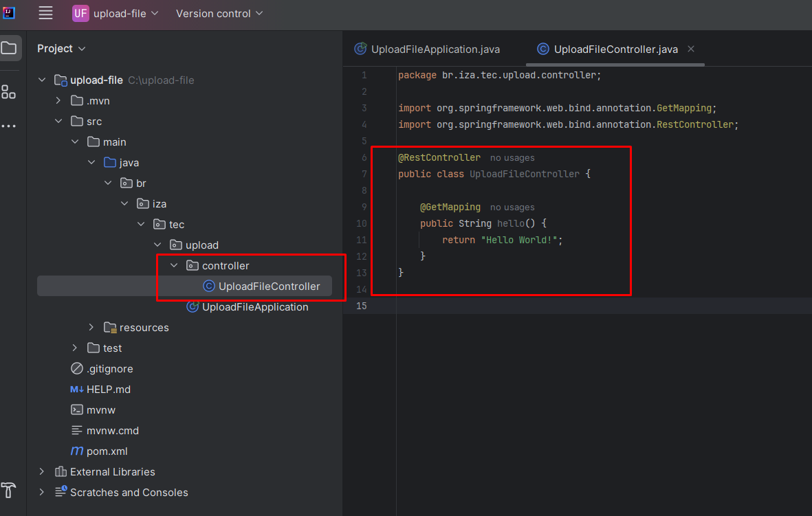Select the controller package folder
This screenshot has width=812, height=516.
pos(226,265)
